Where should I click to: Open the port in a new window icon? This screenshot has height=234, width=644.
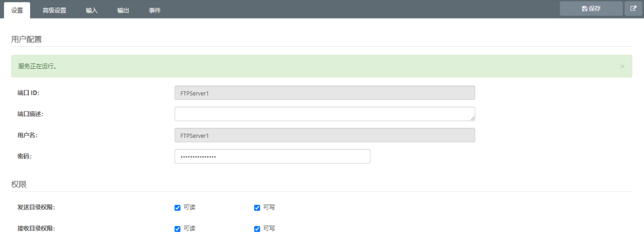click(633, 9)
